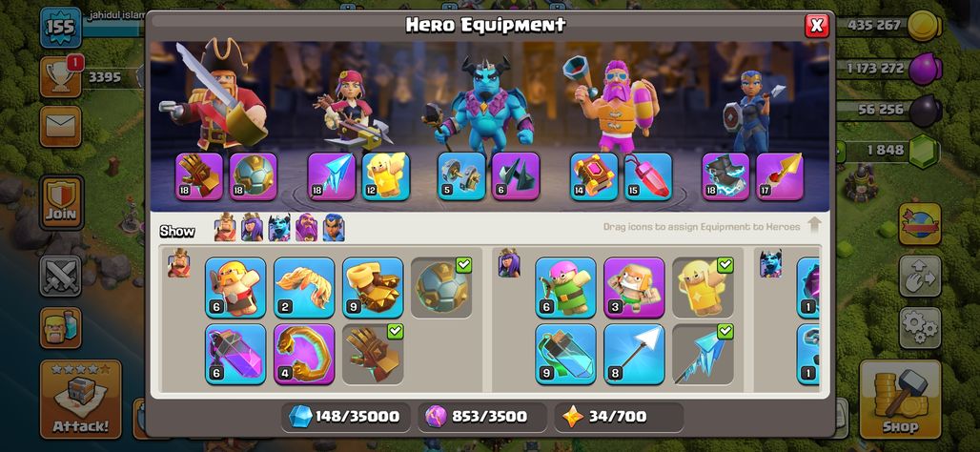Select the Barbarian Puppet level 6 equipment
Viewport: 980px width, 452px height.
235,288
